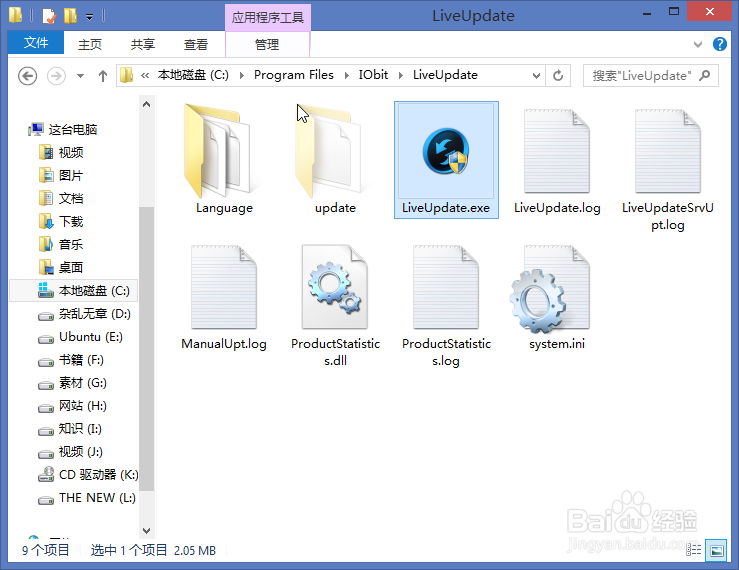Click the 应用程序工具 contextual tab header
This screenshot has height=570, width=739.
click(268, 17)
